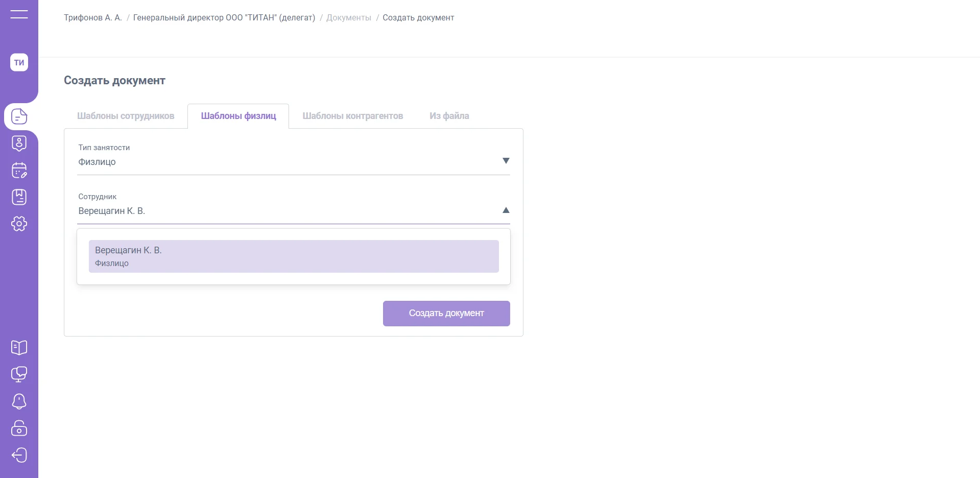Expand the Тип занятости dropdown arrow
This screenshot has width=980, height=478.
click(506, 161)
